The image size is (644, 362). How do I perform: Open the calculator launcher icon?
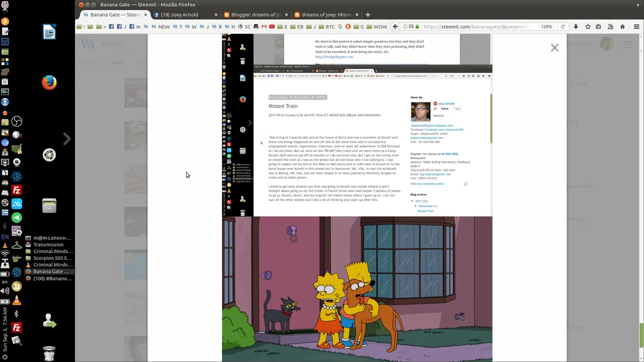(x=5, y=42)
